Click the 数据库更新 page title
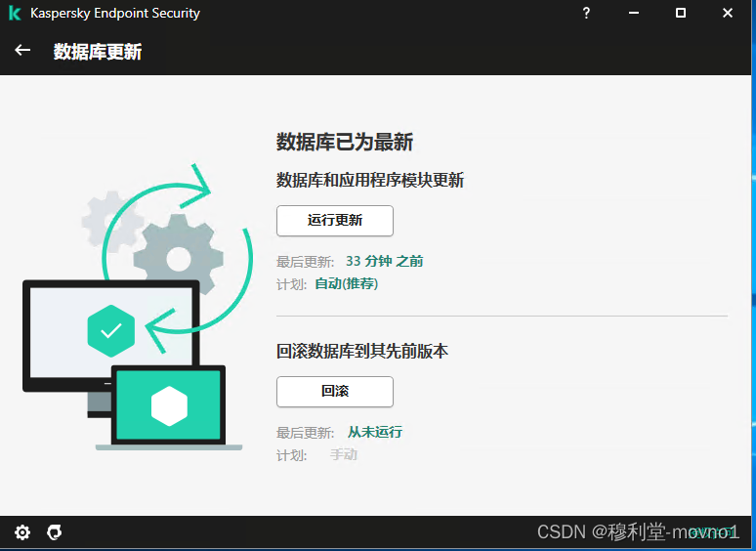The width and height of the screenshot is (756, 551). pos(98,52)
